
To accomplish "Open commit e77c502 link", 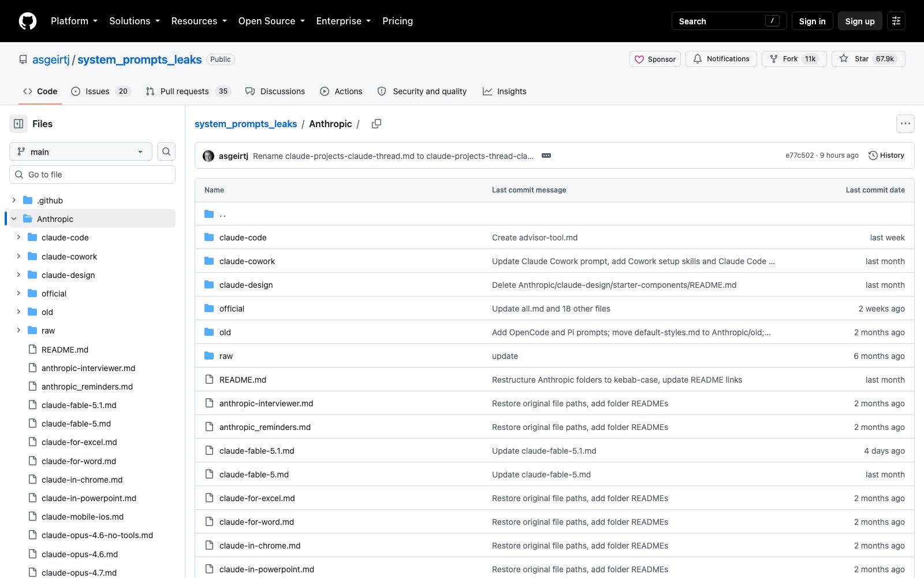I will pyautogui.click(x=799, y=155).
